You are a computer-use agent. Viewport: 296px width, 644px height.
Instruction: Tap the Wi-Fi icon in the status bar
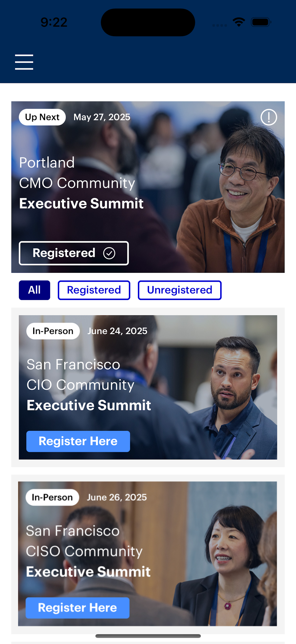[x=238, y=22]
